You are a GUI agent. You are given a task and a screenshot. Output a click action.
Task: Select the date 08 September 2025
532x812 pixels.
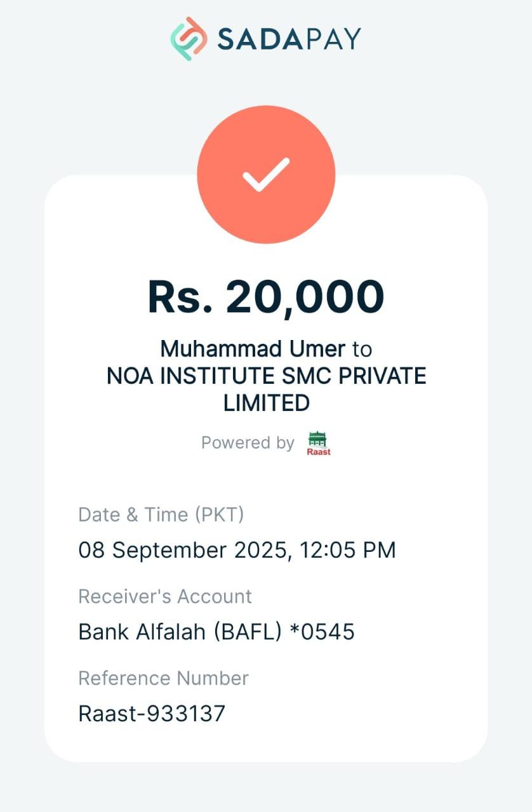click(183, 549)
